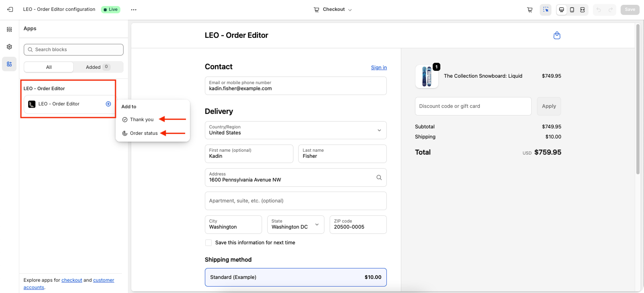
Task: Click the Sign in link
Action: pyautogui.click(x=379, y=68)
